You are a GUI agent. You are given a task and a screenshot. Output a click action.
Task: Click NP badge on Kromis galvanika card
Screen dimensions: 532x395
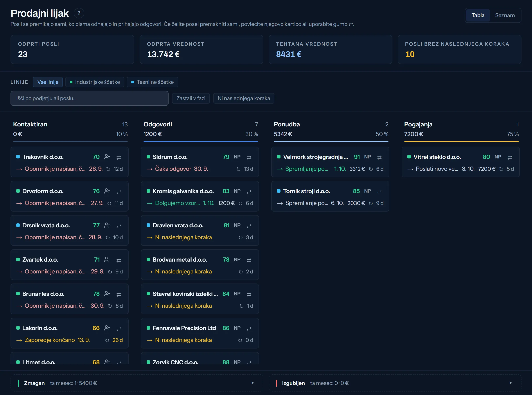tap(237, 191)
